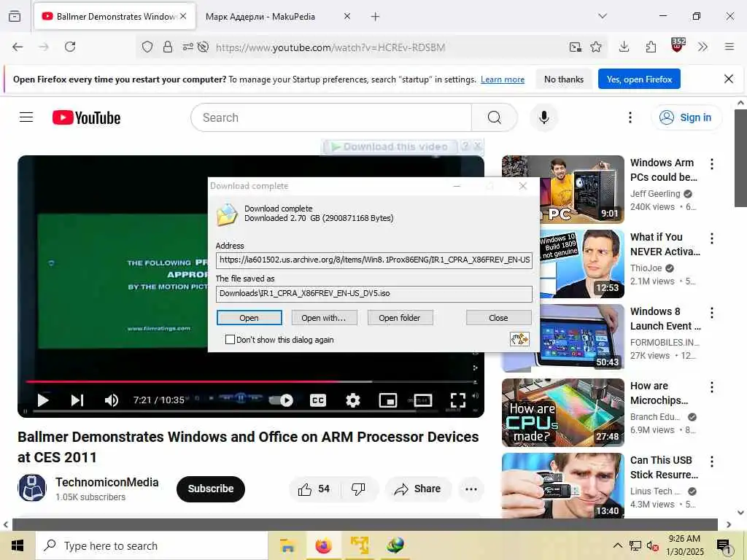This screenshot has width=747, height=560.
Task: Open more actions ellipsis under video
Action: pyautogui.click(x=471, y=489)
